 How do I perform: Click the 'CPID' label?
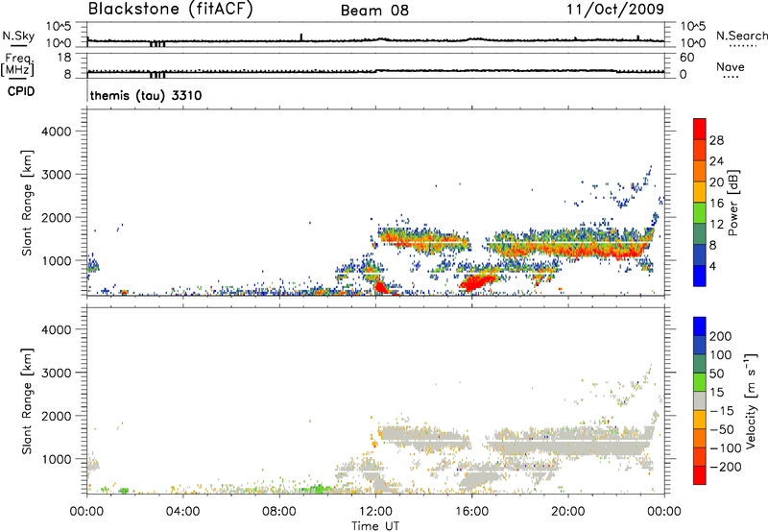pos(21,91)
